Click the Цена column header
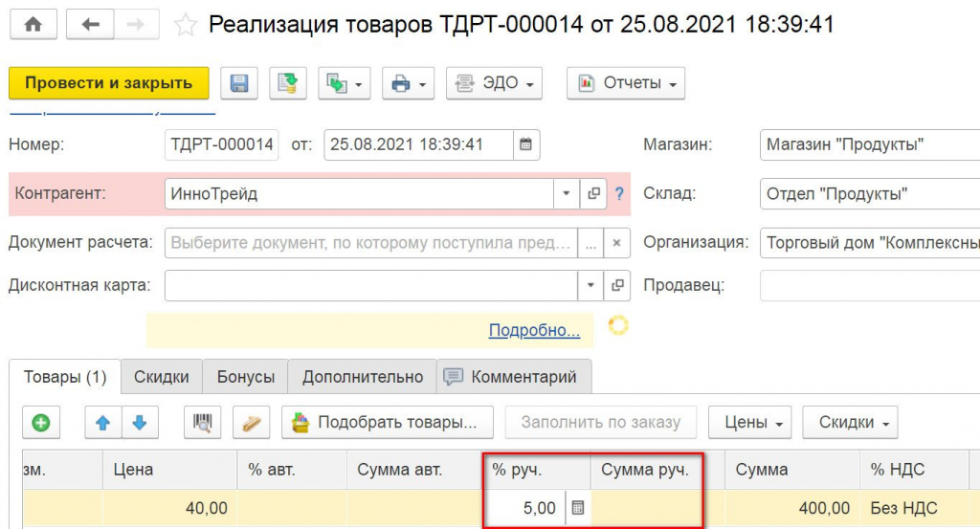Viewport: 980px width, 529px height. [169, 470]
